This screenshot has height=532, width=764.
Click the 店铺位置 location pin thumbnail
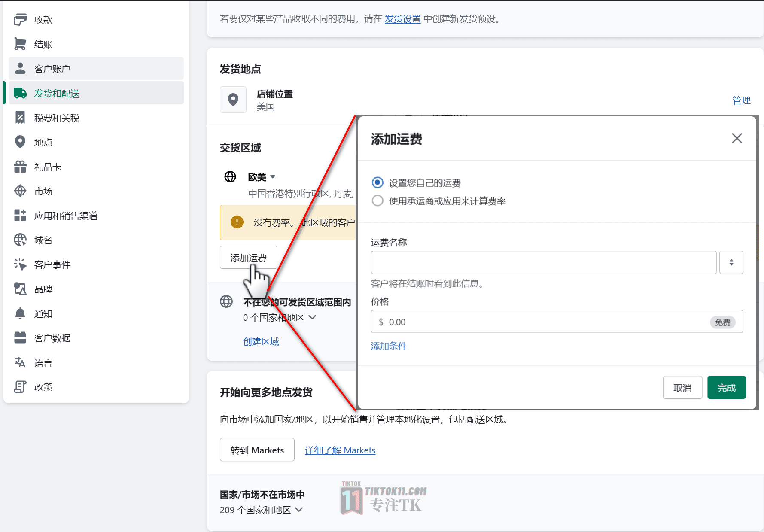[233, 100]
